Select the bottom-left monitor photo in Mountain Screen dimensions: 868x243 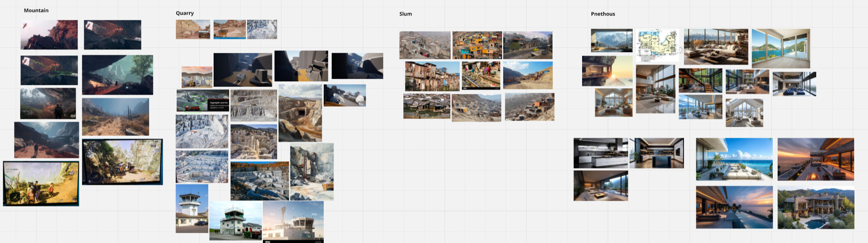click(41, 183)
